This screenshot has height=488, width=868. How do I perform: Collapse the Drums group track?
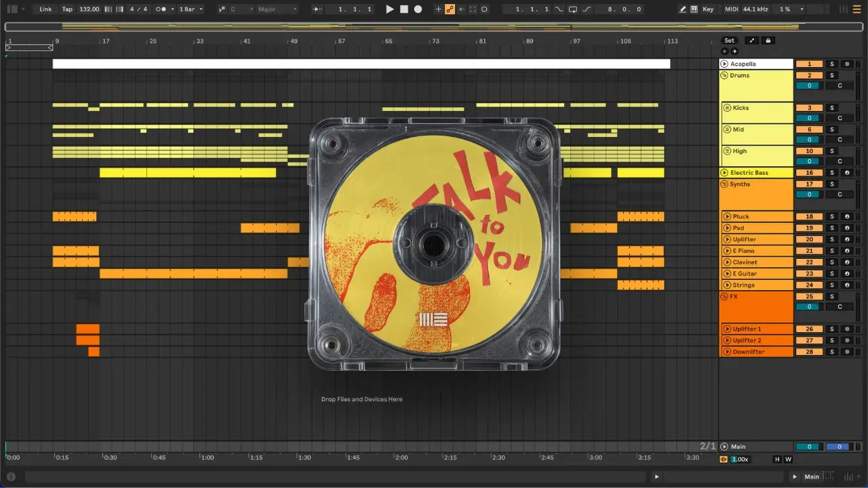pos(724,75)
